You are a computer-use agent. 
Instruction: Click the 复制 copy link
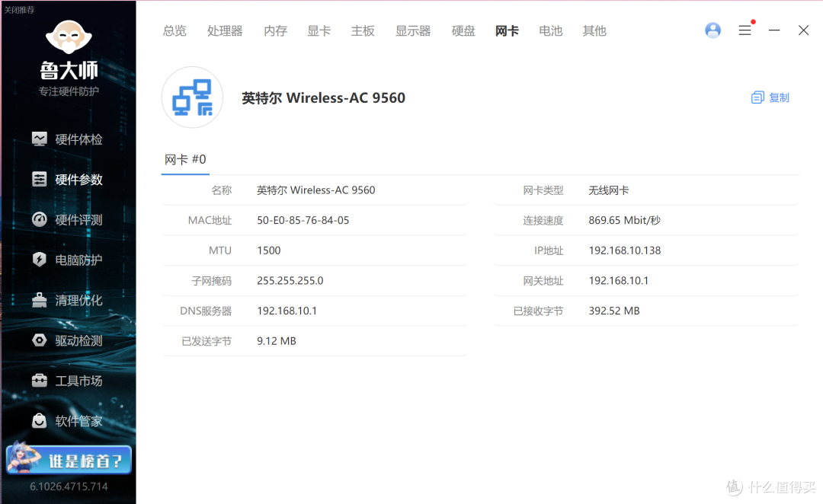pos(779,97)
